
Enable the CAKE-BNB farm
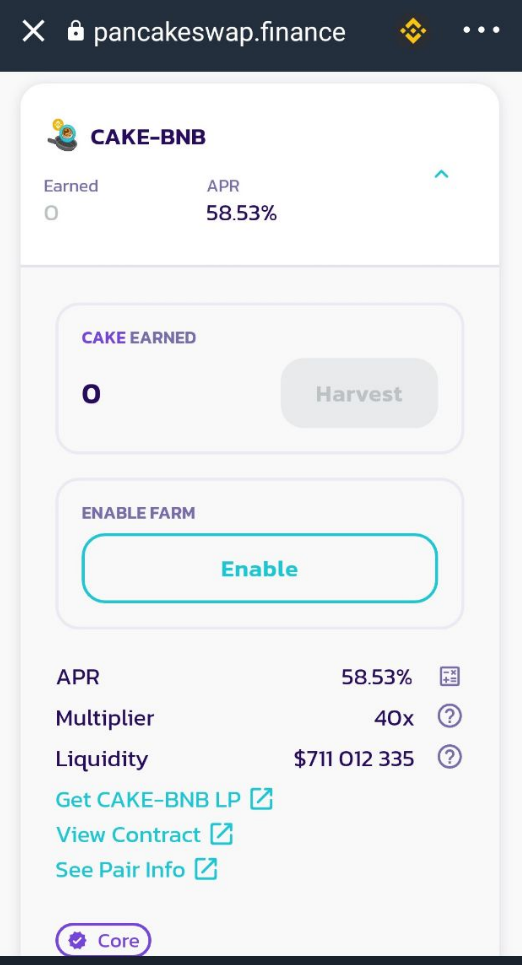[x=260, y=568]
